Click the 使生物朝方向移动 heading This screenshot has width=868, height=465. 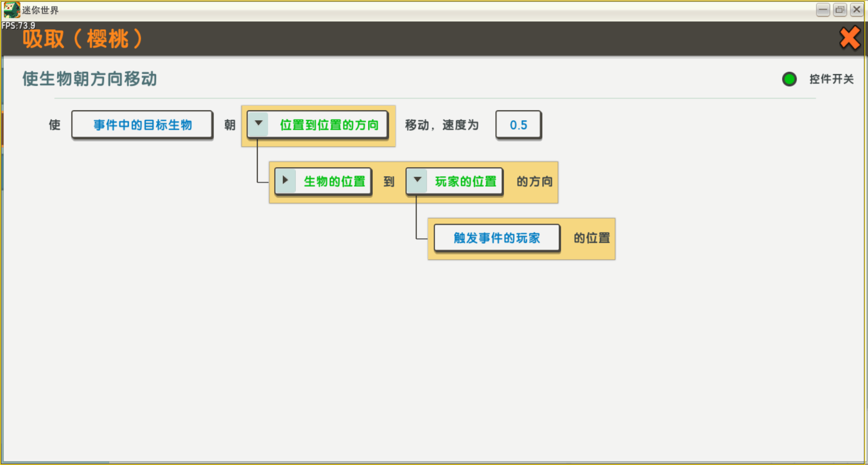[90, 79]
